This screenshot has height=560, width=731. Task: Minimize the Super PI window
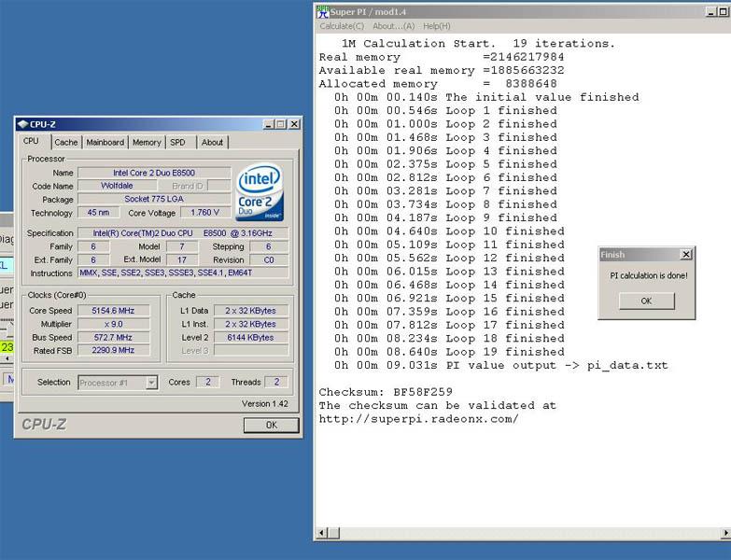(x=711, y=11)
